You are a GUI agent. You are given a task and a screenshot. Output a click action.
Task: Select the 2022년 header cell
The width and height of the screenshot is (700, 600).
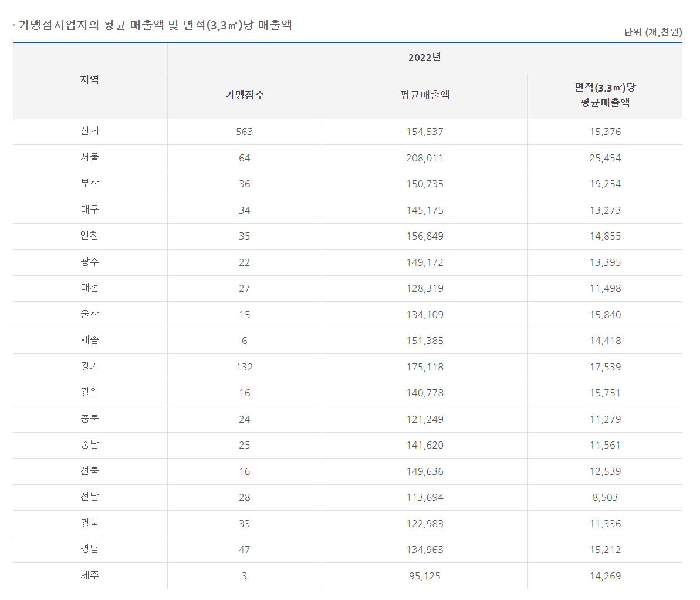[424, 58]
